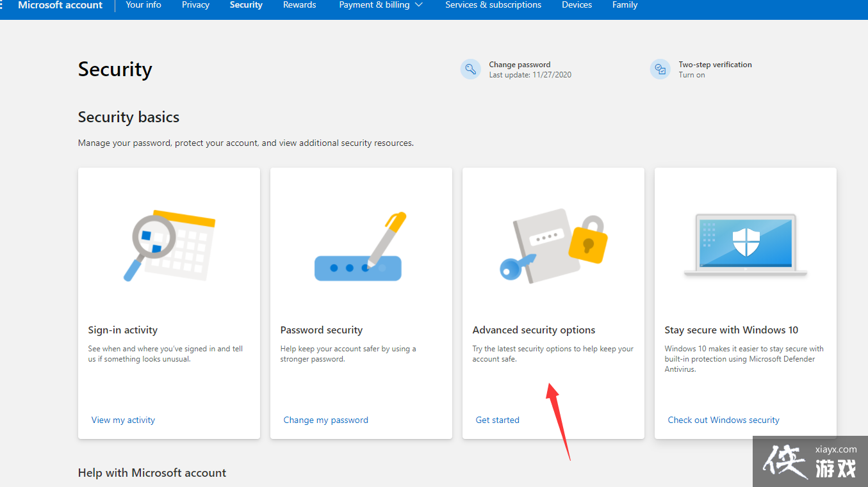
Task: Click the Windows 10 laptop shield illustration
Action: pos(746,245)
